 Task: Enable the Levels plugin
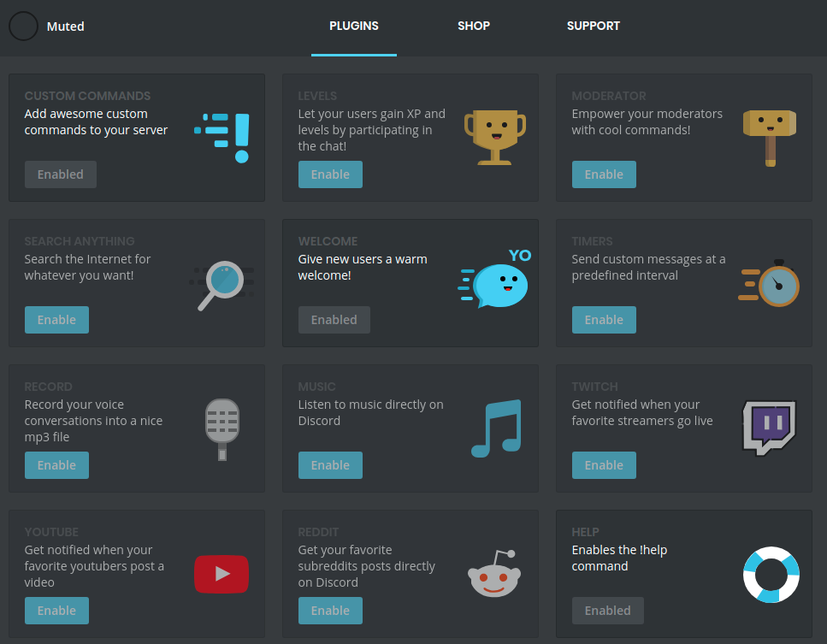click(x=330, y=174)
